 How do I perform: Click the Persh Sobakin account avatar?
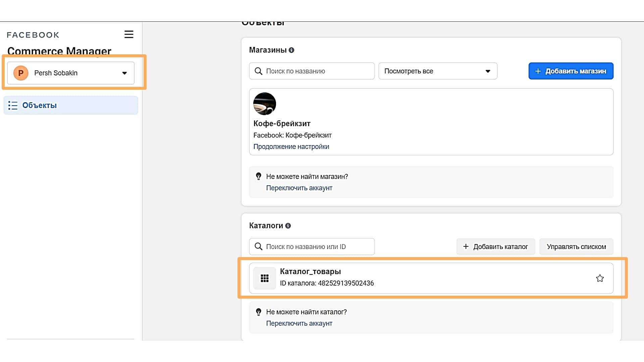21,73
